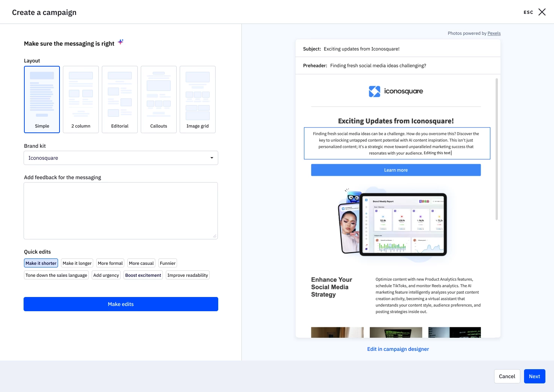Screen dimensions: 554x392
Task: Select the Improve readability quick edit
Action: [x=188, y=275]
